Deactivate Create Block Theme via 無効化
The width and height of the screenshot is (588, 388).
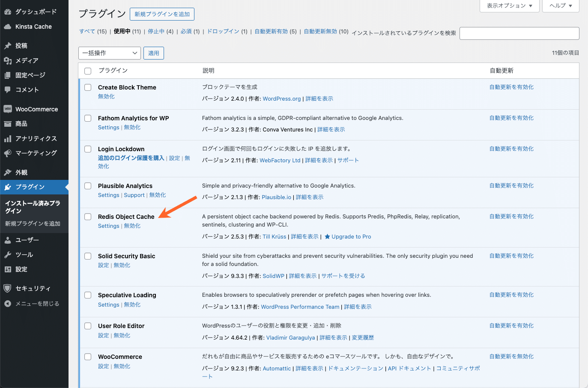click(106, 96)
